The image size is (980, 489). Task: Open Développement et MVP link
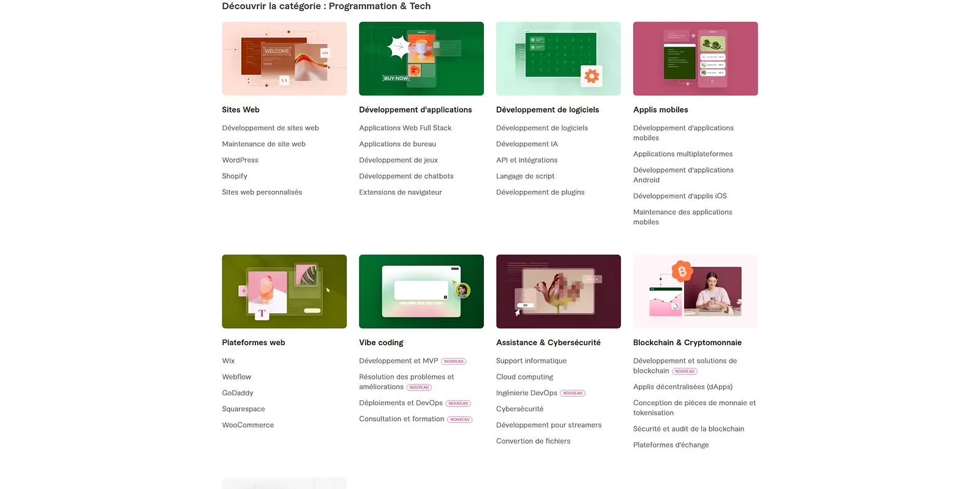(399, 361)
